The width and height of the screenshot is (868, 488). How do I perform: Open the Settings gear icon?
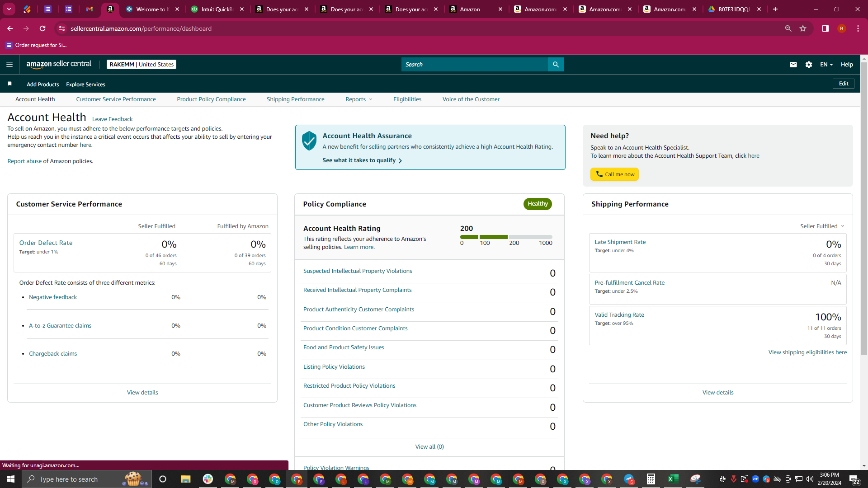tap(809, 65)
